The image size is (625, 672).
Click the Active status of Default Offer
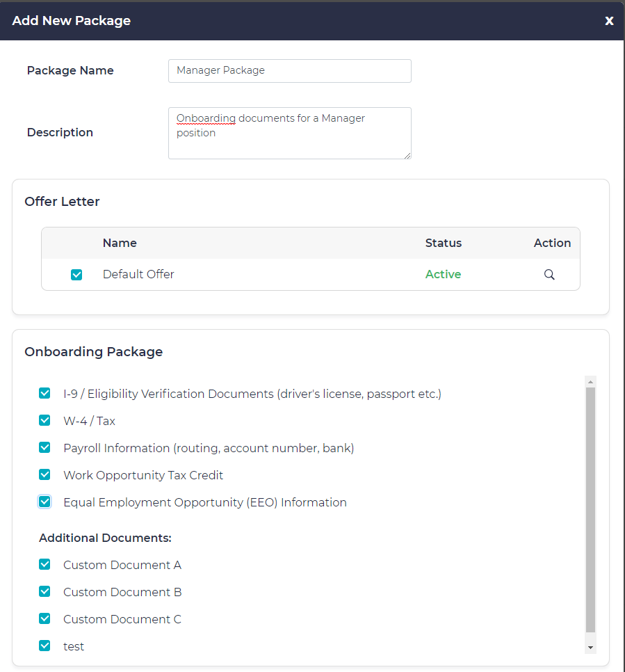pyautogui.click(x=443, y=275)
